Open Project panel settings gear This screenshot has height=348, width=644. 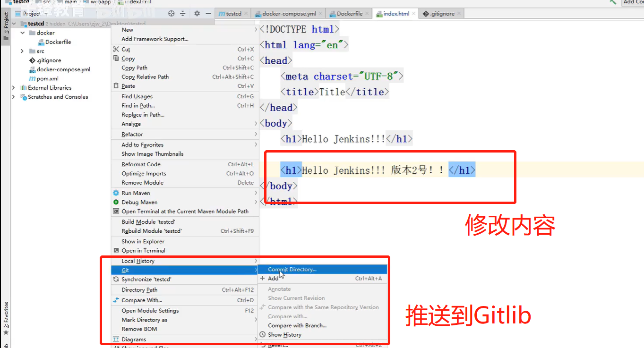(197, 14)
